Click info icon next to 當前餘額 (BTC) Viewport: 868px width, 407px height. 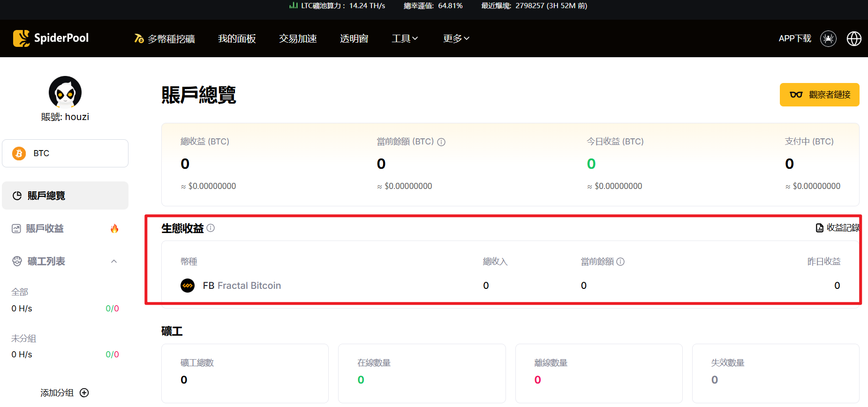[x=441, y=142]
